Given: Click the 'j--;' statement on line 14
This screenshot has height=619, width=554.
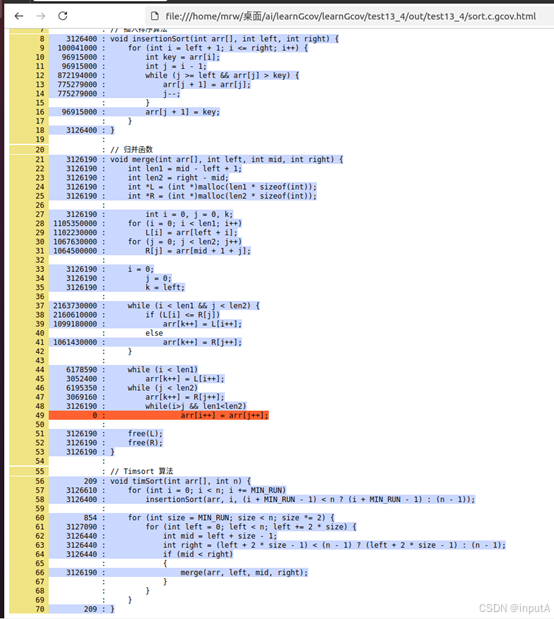Looking at the screenshot, I should coord(171,94).
